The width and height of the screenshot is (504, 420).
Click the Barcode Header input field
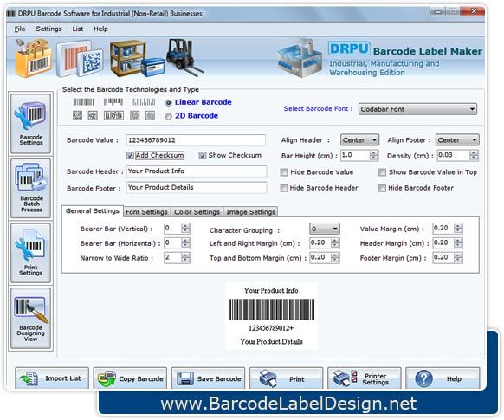(197, 171)
